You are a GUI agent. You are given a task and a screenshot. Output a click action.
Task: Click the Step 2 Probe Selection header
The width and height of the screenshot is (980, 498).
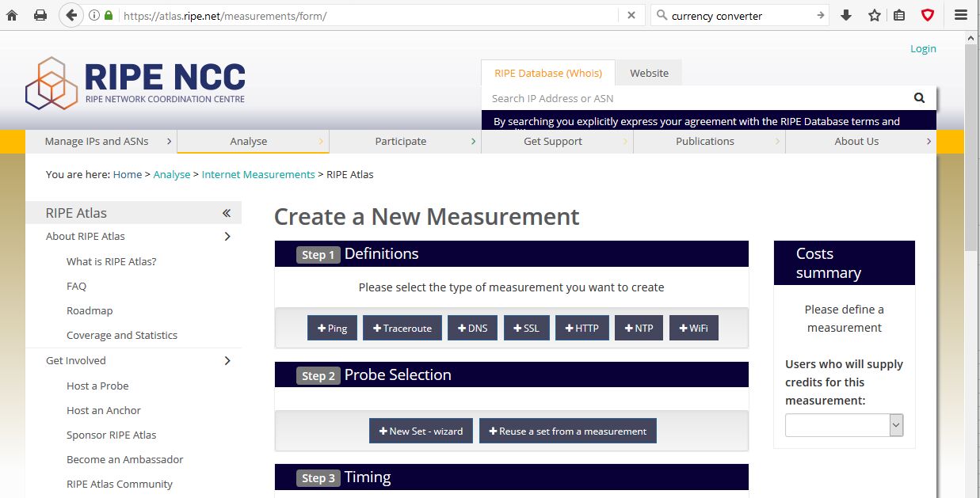tap(512, 374)
